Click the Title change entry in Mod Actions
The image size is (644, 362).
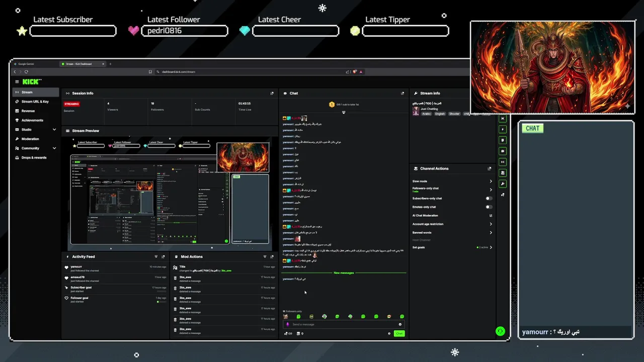224,268
